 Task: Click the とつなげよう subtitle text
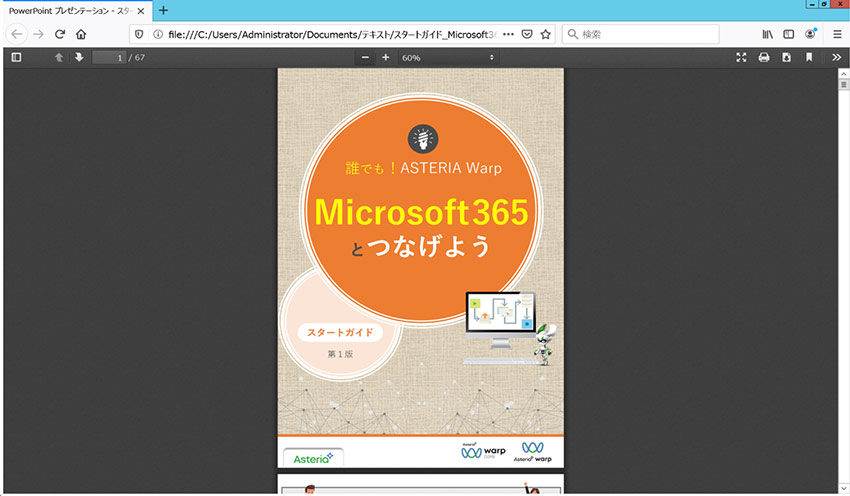coord(421,247)
